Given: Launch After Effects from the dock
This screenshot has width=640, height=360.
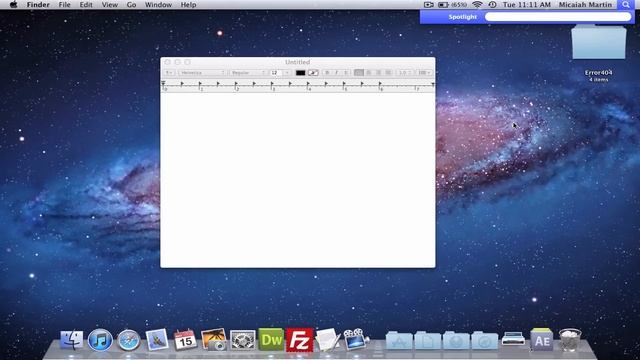Looking at the screenshot, I should pos(542,340).
